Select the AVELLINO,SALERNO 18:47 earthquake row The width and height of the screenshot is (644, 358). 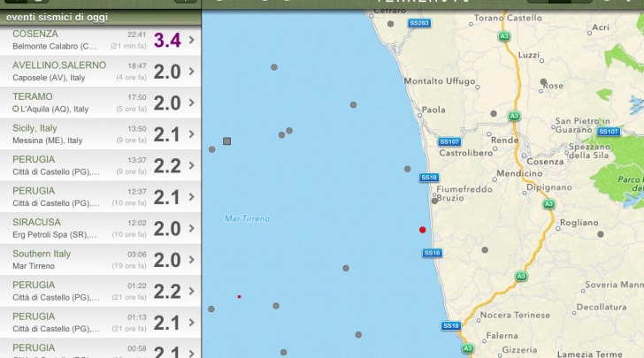100,72
